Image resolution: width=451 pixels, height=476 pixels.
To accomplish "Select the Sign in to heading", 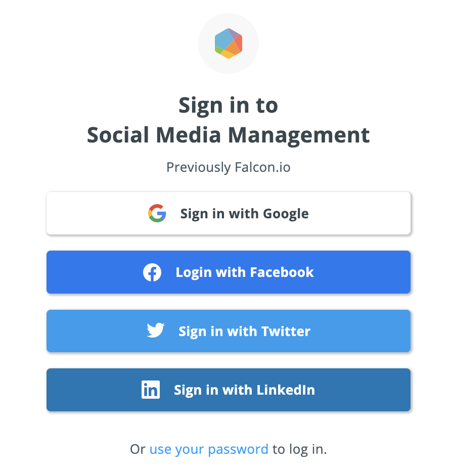I will click(228, 105).
